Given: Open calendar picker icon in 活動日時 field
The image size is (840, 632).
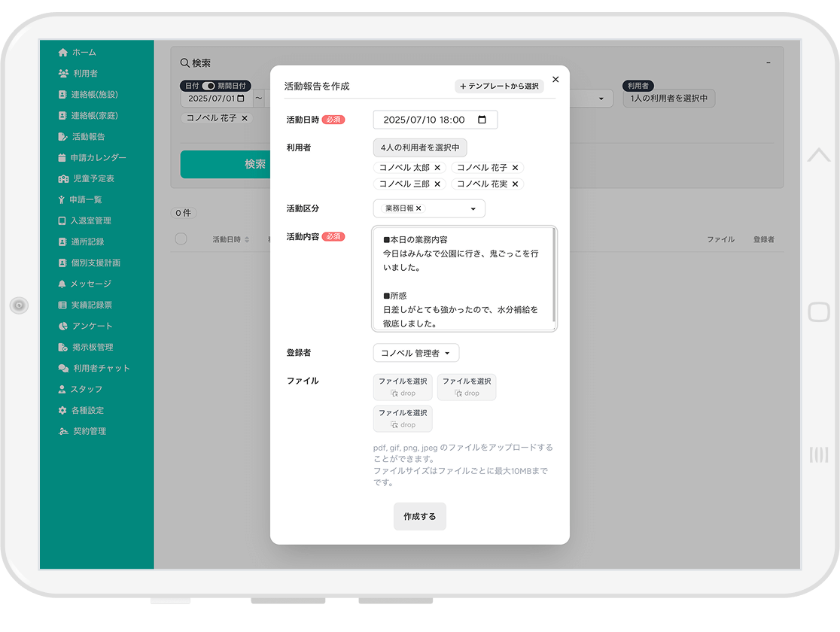Looking at the screenshot, I should pos(482,120).
